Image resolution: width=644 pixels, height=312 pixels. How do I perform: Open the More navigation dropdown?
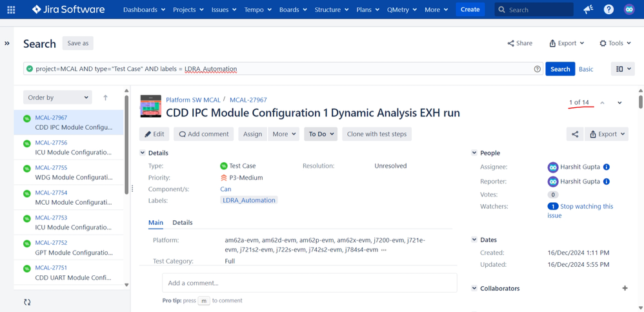coord(436,10)
